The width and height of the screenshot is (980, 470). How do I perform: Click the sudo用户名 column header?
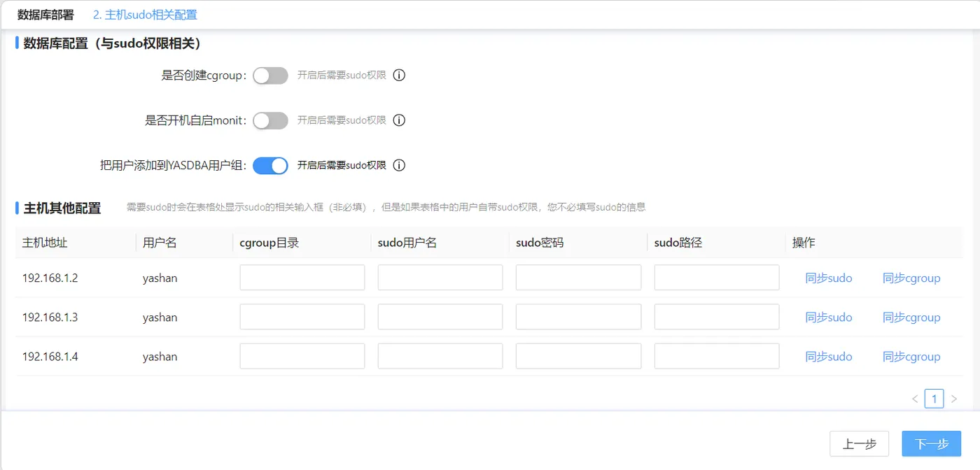tap(407, 243)
